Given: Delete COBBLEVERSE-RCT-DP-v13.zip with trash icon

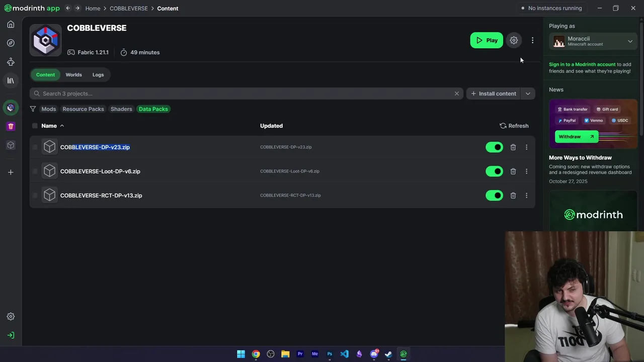Looking at the screenshot, I should [513, 196].
